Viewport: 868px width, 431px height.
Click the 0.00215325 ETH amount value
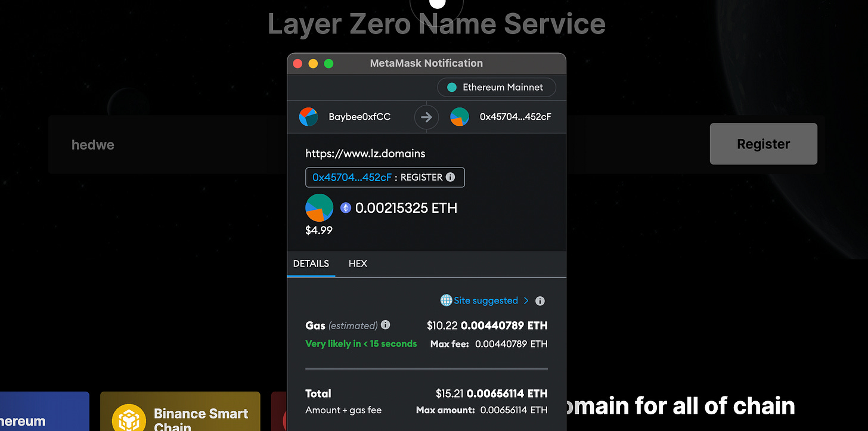click(407, 208)
